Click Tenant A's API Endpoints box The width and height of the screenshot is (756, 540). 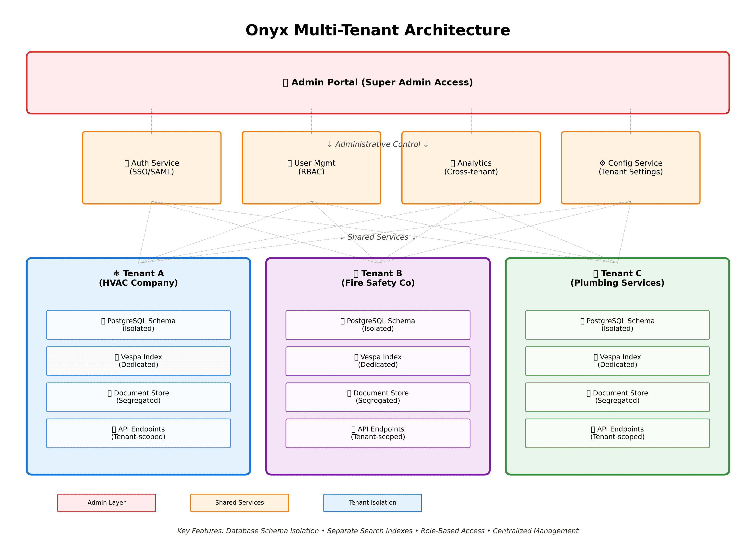point(138,433)
